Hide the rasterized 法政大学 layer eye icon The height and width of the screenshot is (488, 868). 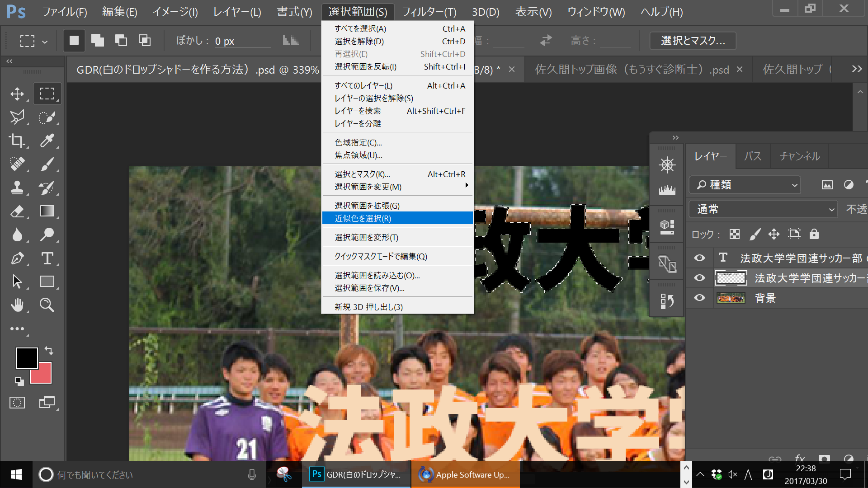coord(699,277)
